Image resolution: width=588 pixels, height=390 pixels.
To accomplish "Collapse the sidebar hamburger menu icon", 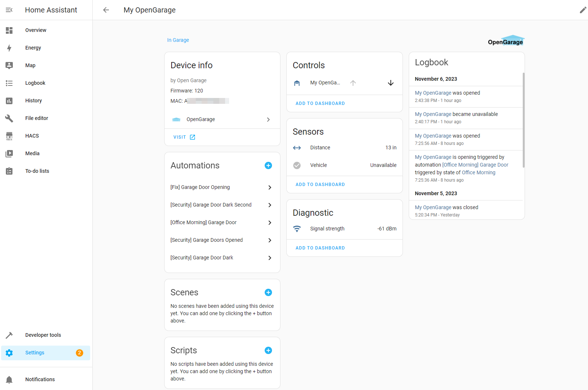I will point(9,10).
